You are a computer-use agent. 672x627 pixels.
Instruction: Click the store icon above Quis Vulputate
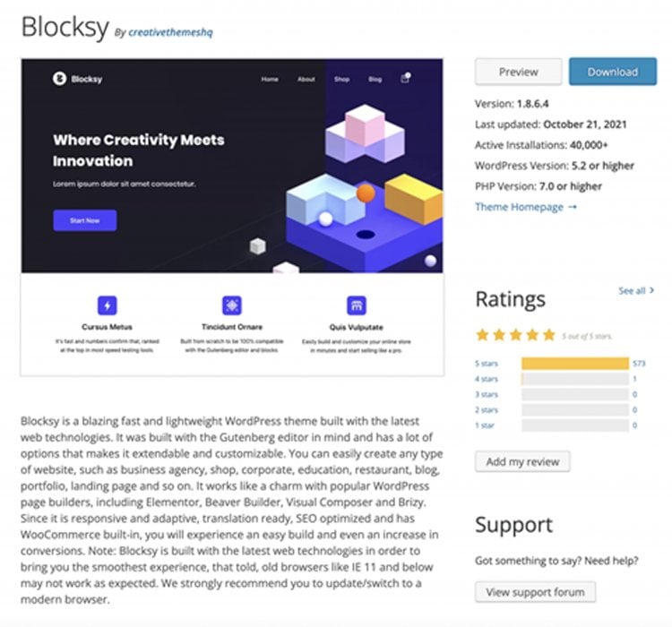pyautogui.click(x=357, y=305)
